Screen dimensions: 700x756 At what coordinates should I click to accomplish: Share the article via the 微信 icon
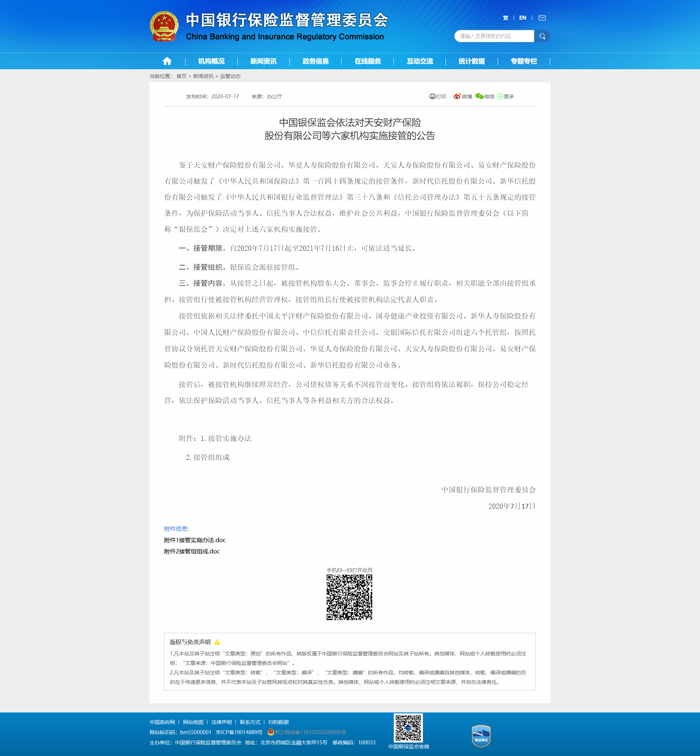pos(479,97)
